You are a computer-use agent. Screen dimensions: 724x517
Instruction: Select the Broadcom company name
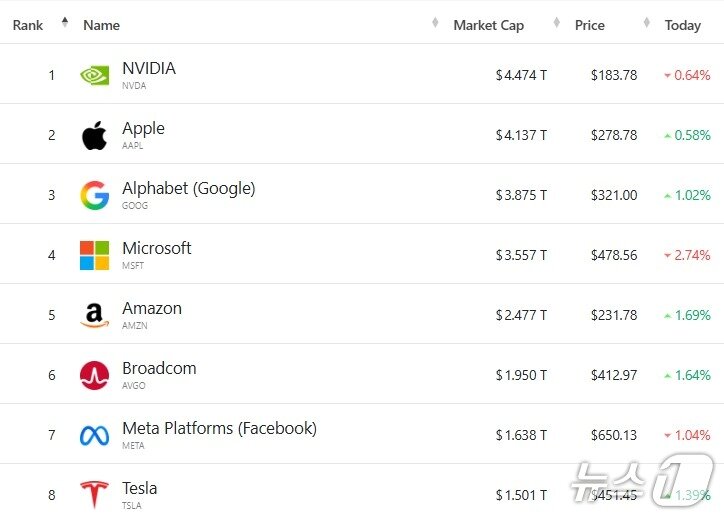click(x=159, y=368)
